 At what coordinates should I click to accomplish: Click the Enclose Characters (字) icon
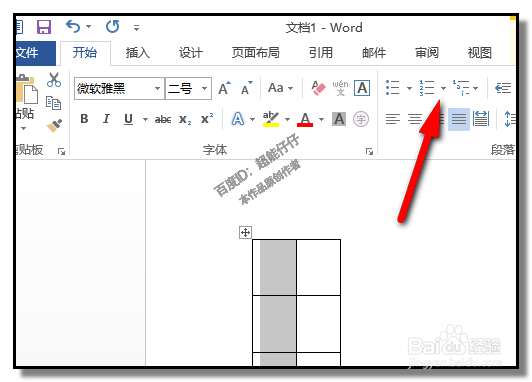point(361,119)
